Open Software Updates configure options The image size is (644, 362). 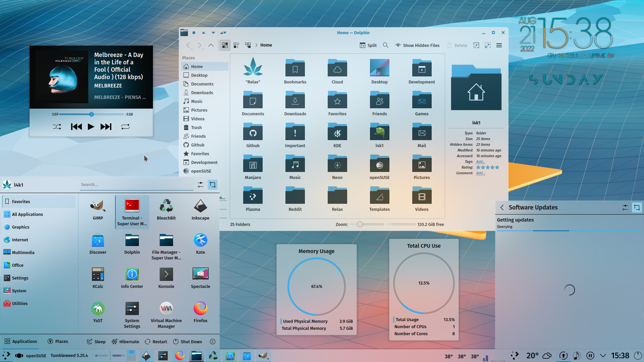tap(625, 207)
